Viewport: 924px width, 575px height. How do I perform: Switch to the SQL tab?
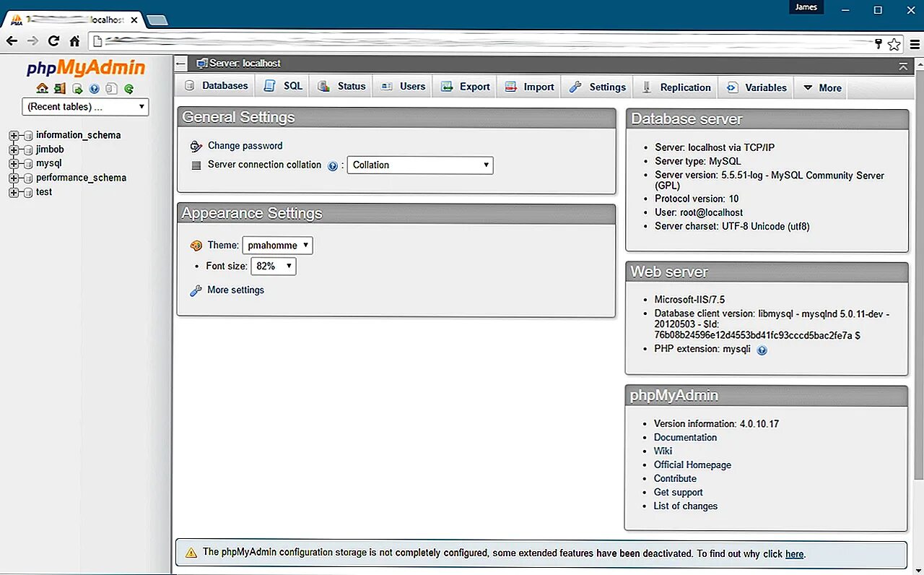tap(283, 85)
